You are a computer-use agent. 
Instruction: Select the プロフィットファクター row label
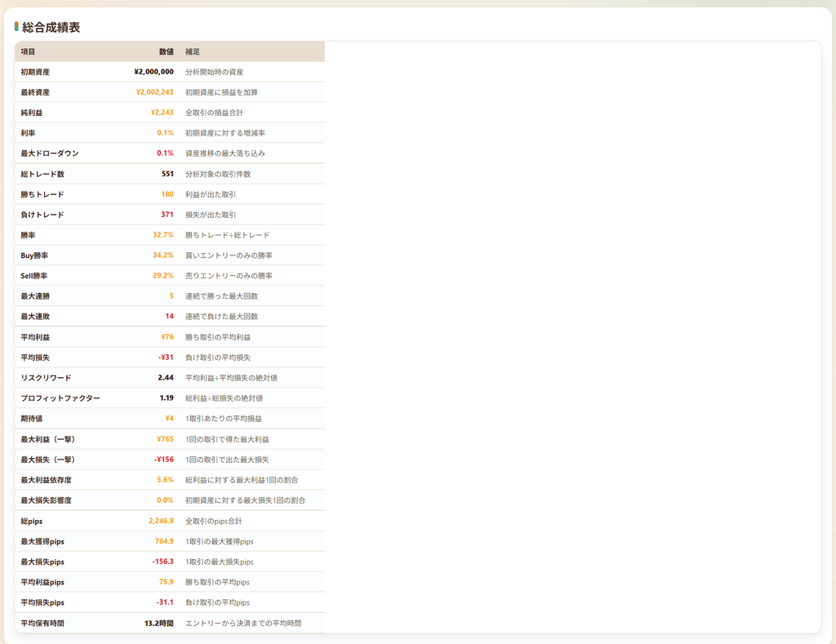point(60,398)
